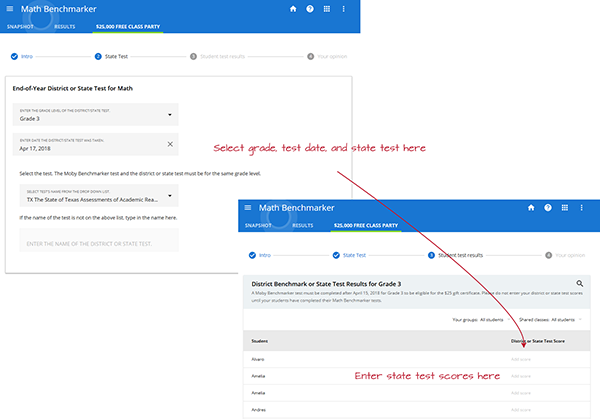This screenshot has height=419, width=600.
Task: Switch to Snapshot tab in second window
Action: pyautogui.click(x=258, y=225)
